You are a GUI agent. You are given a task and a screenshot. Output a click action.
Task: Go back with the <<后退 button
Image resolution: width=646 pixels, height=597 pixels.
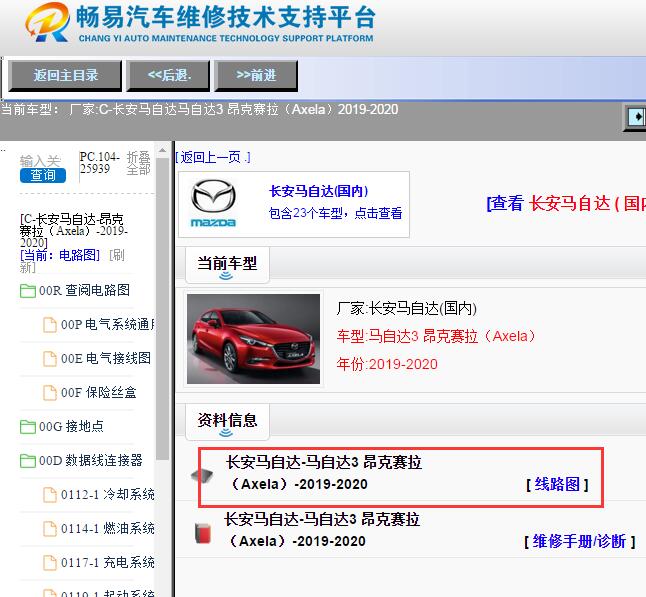click(168, 76)
